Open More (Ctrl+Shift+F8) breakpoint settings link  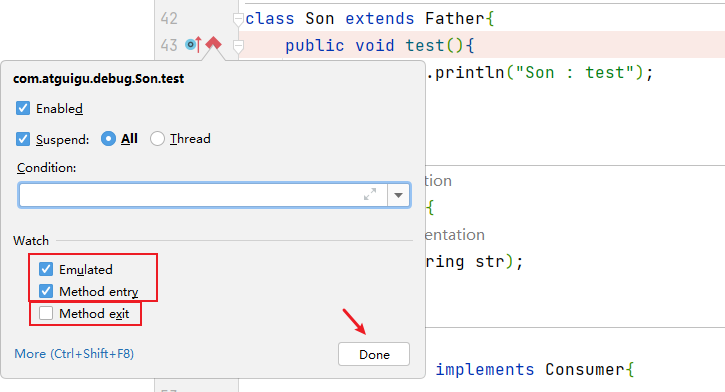[74, 354]
